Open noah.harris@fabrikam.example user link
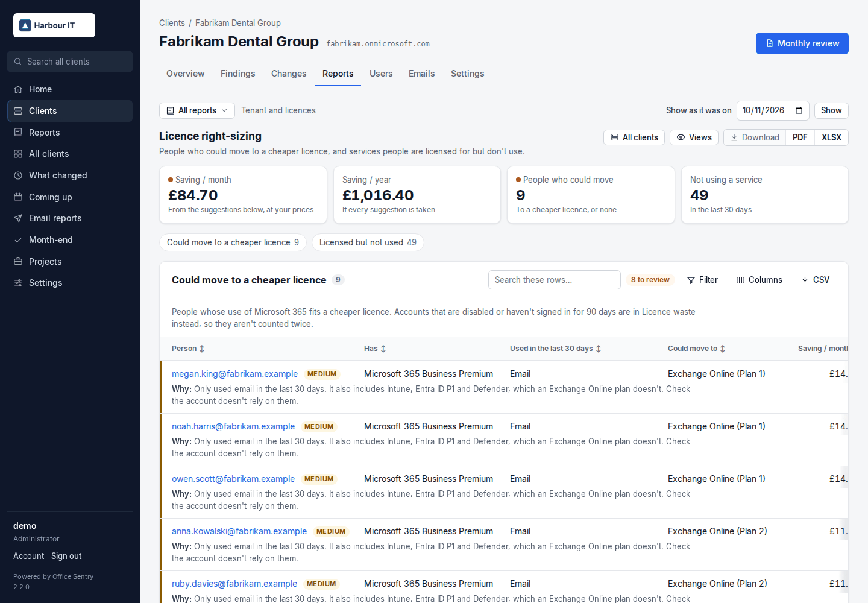 (x=233, y=426)
